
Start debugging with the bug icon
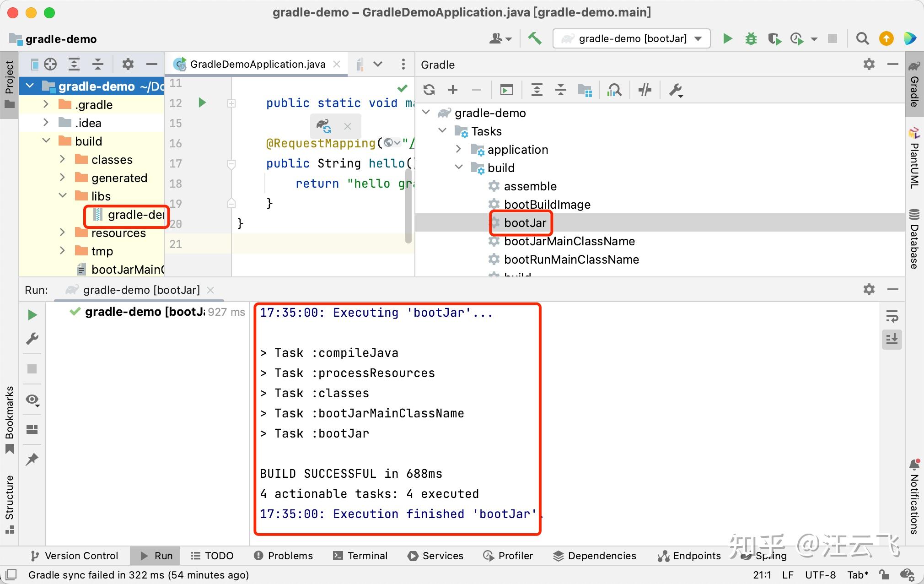click(751, 38)
